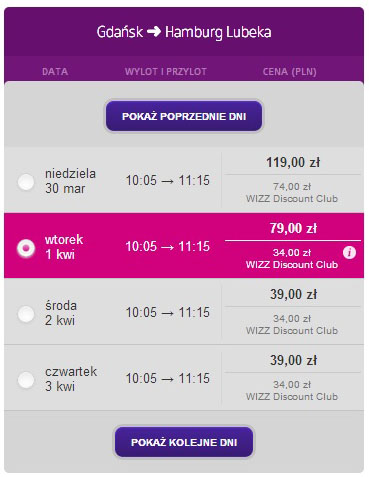Click czwartek's 34,00 zł WIZZ Discount Club price
The width and height of the screenshot is (369, 477).
[292, 390]
